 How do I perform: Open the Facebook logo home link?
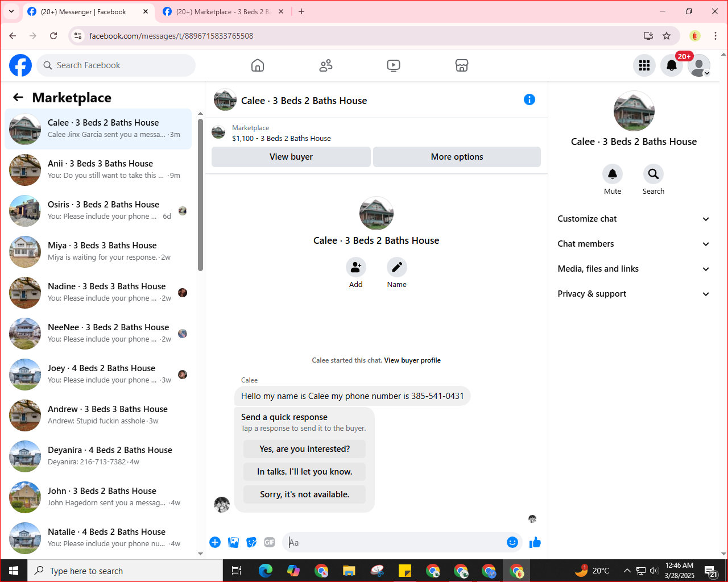point(20,65)
